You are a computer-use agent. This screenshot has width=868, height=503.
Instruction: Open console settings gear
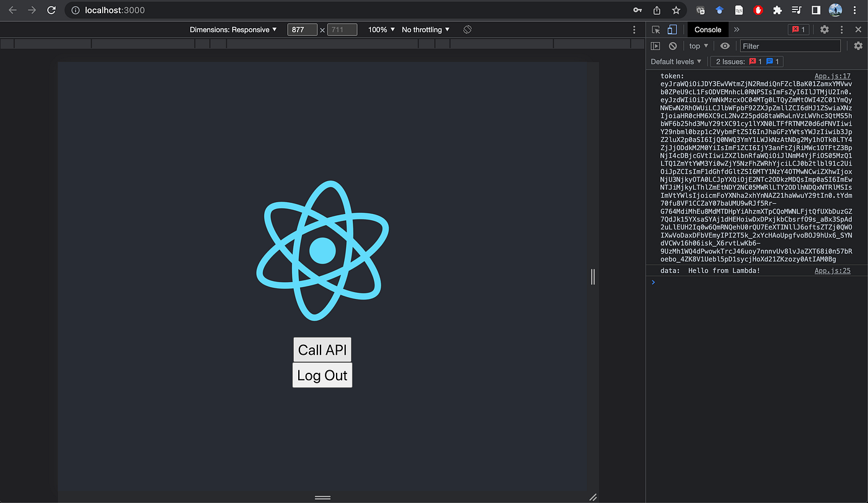[x=858, y=46]
